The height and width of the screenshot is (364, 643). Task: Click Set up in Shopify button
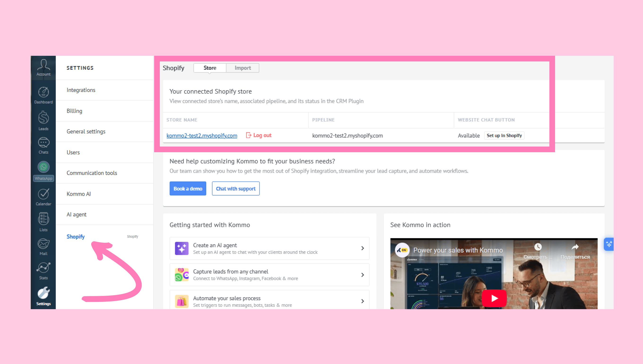(x=504, y=135)
